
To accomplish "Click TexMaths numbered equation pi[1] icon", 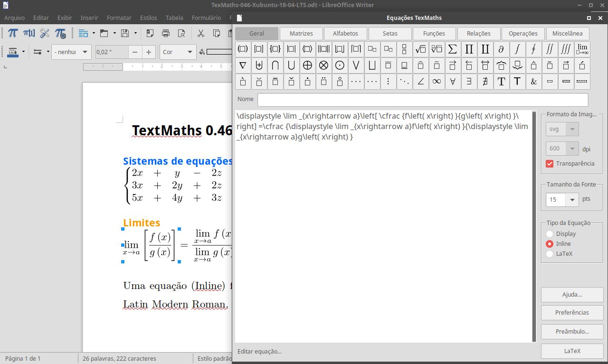I will pyautogui.click(x=29, y=33).
